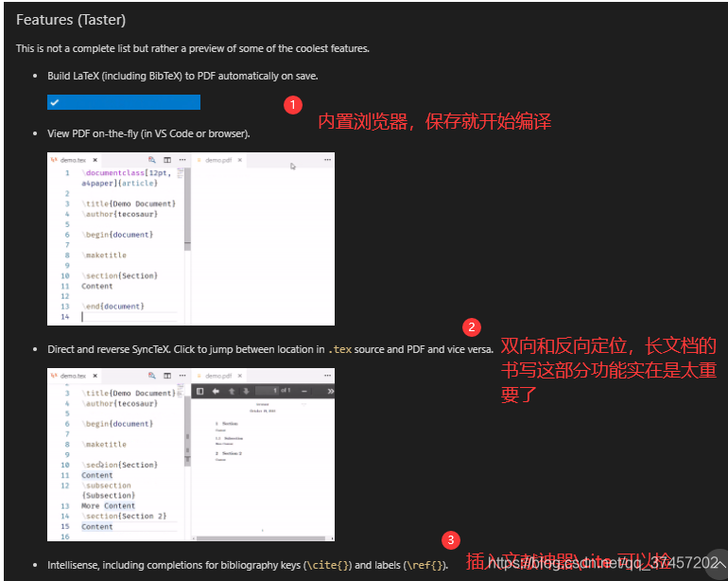Screen dimensions: 728x581
Task: Click 'More Content' line in SyncTeX editor
Action: point(108,505)
